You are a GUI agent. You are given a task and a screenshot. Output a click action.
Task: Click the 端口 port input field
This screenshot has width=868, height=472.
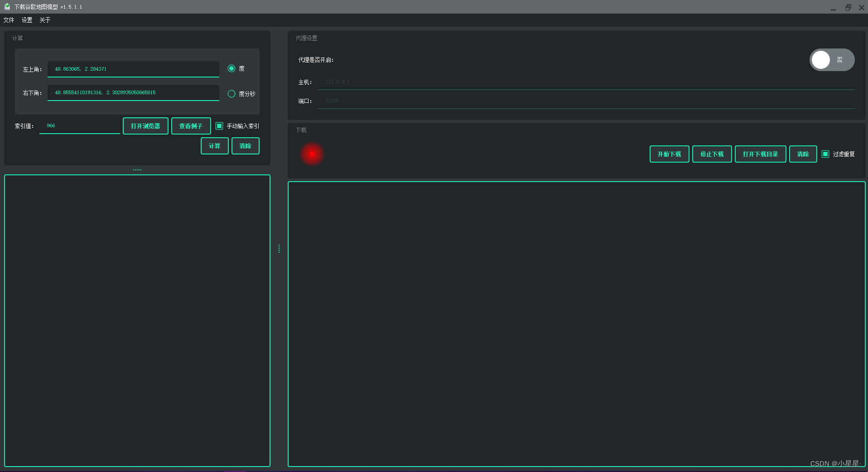coord(586,101)
